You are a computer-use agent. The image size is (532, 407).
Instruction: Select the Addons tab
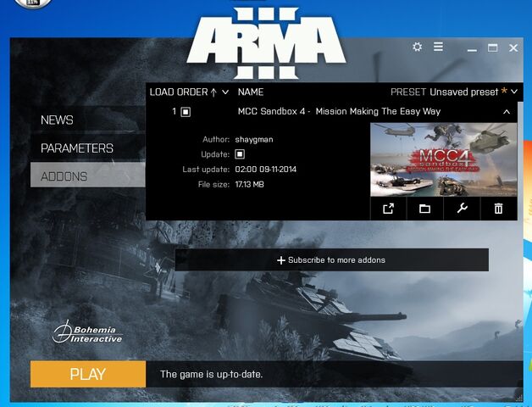88,175
